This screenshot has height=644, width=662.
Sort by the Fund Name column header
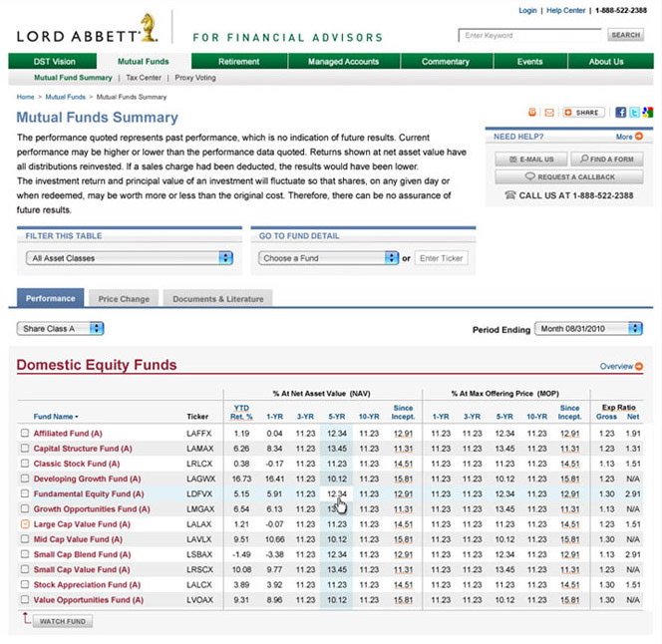[56, 417]
